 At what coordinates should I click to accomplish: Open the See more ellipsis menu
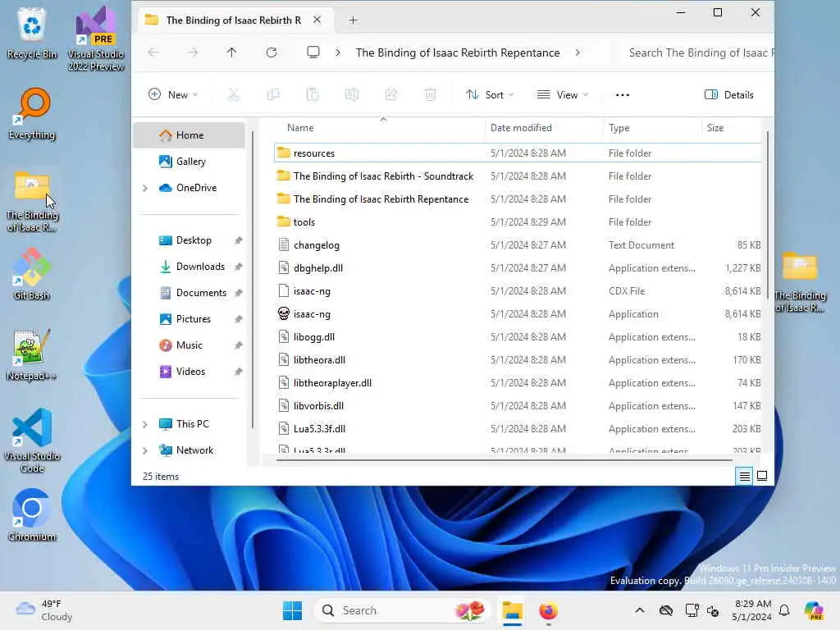(x=623, y=95)
